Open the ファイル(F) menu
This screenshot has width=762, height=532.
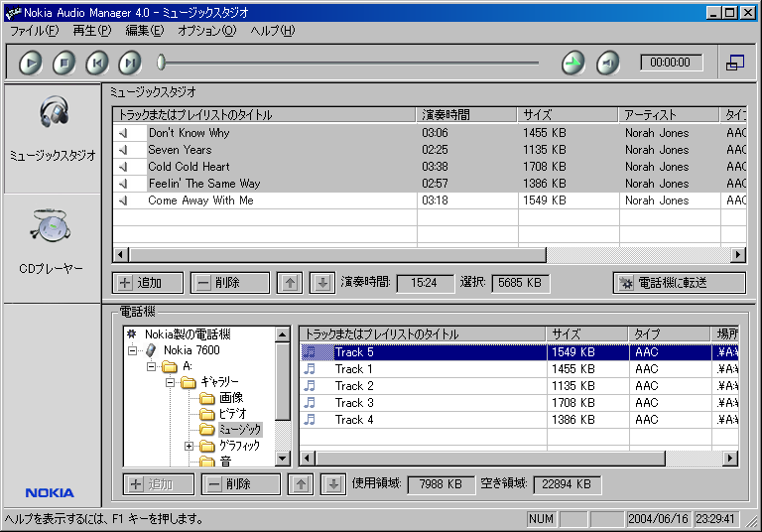coord(34,31)
